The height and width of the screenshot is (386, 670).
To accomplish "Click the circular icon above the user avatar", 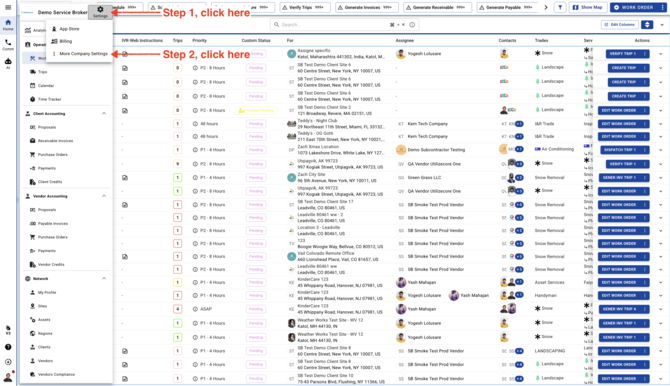I will click(x=8, y=362).
